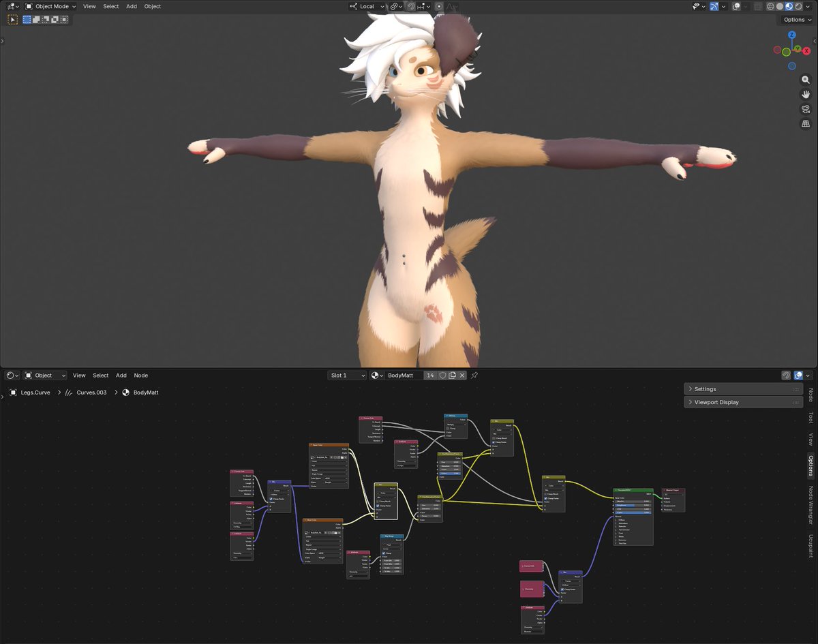Duplicate the BodyMatt material with new-copy icon
The height and width of the screenshot is (644, 818).
point(452,375)
